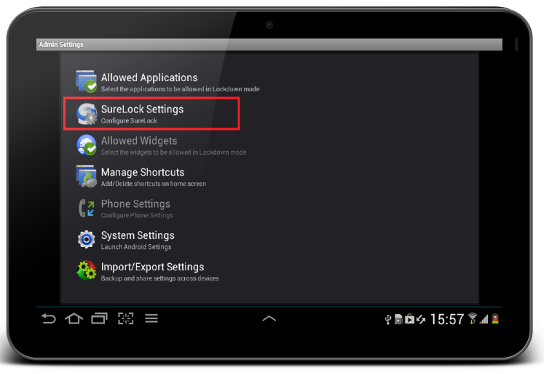This screenshot has width=544, height=374.
Task: Click the SD card notification icon
Action: coord(399,319)
